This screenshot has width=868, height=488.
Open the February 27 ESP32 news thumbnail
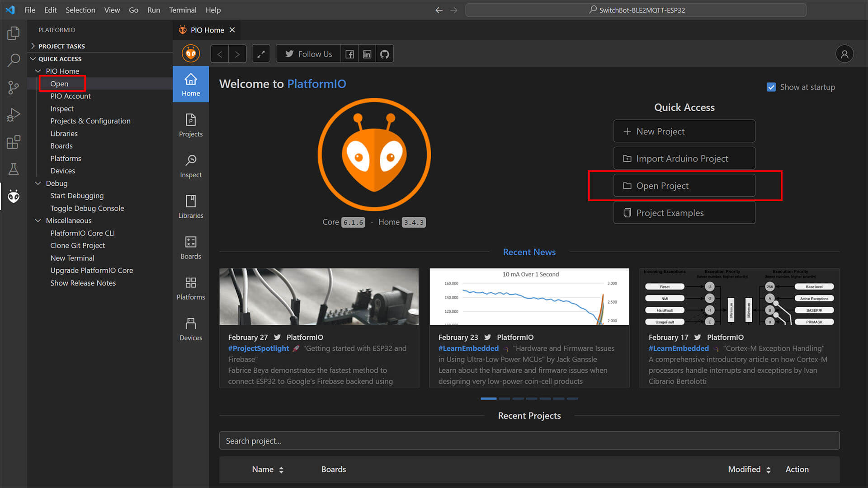[x=319, y=296]
